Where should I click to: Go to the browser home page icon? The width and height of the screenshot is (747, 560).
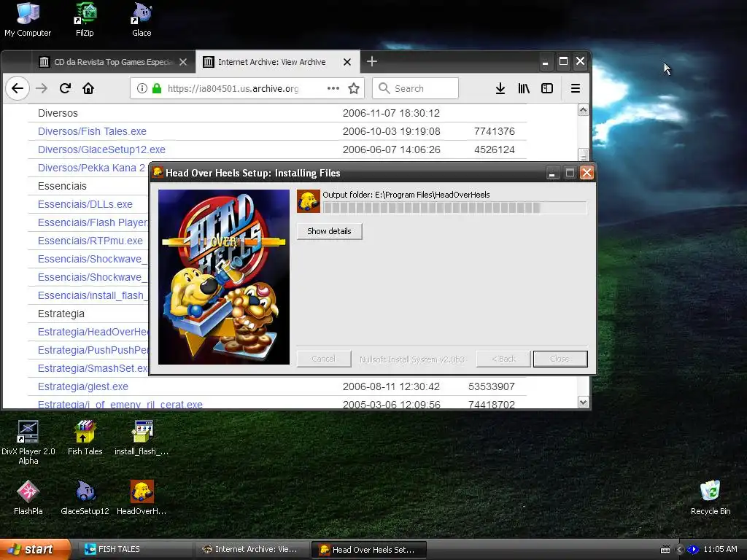point(88,88)
